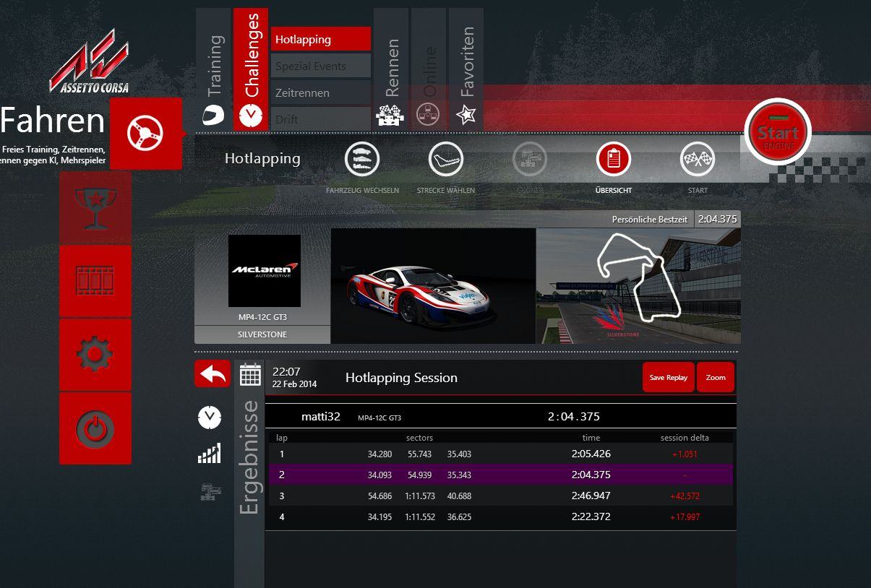Click the Zoom button
Viewport: 871px width, 588px height.
pos(716,377)
